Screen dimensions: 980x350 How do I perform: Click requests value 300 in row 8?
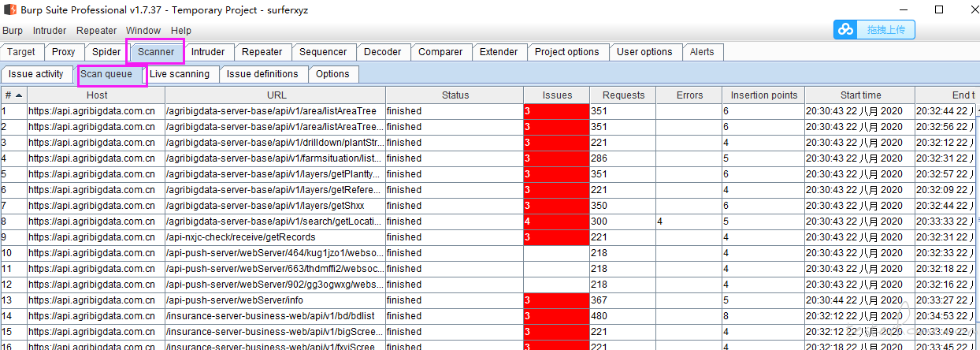pyautogui.click(x=622, y=222)
